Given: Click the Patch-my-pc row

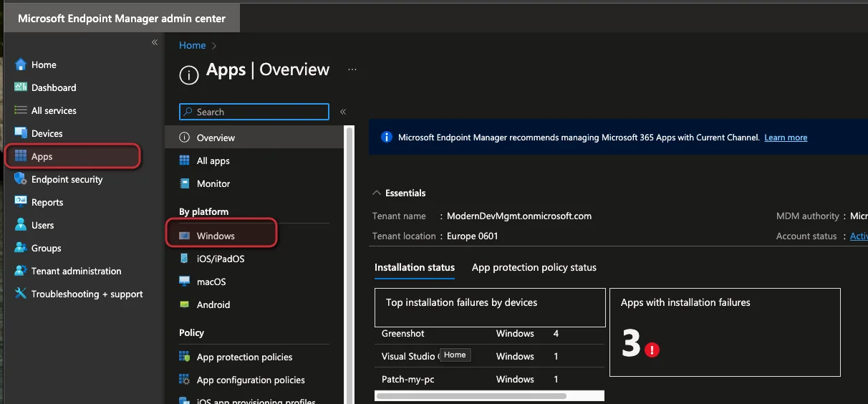Looking at the screenshot, I should click(x=489, y=379).
